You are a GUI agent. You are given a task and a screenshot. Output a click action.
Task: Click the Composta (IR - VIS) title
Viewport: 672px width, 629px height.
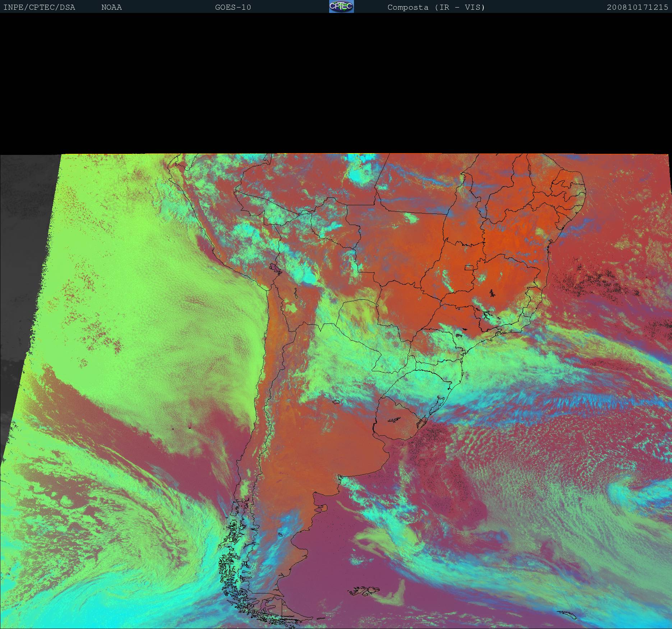click(x=436, y=7)
